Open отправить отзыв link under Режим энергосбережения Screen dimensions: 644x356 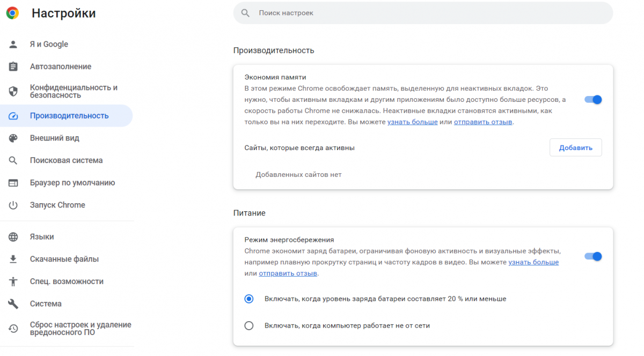point(288,273)
